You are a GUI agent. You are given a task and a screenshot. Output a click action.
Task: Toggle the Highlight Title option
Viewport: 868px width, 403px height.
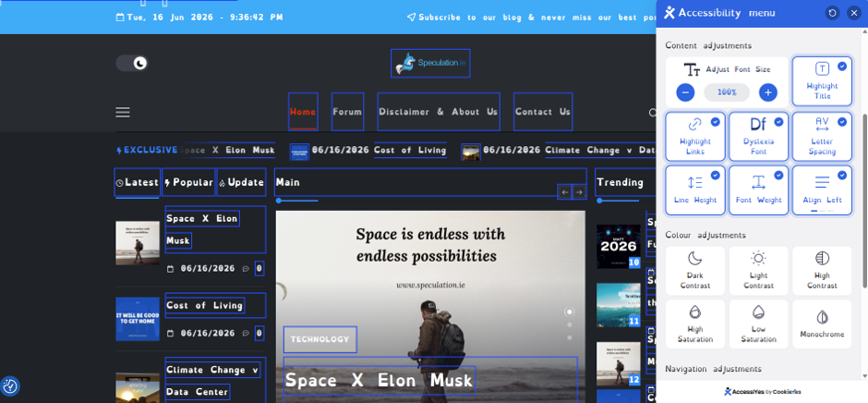[x=822, y=81]
